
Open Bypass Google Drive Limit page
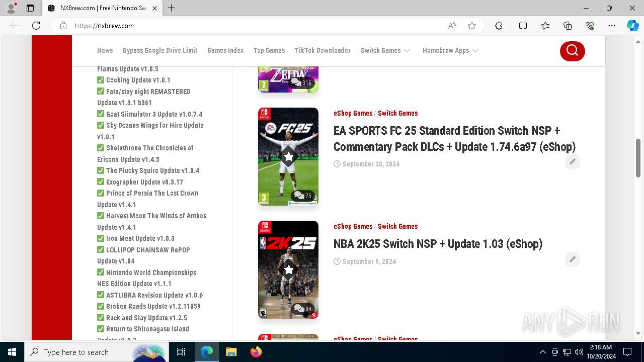coord(160,50)
